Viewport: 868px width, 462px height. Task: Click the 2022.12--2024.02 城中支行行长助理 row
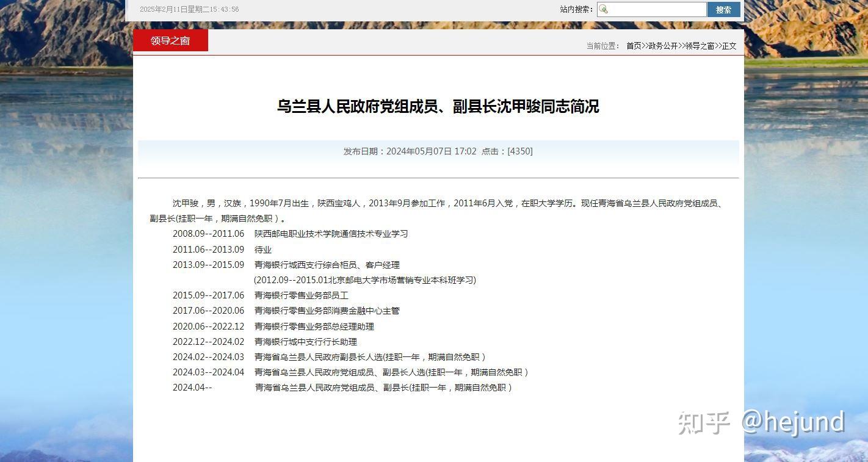point(265,342)
